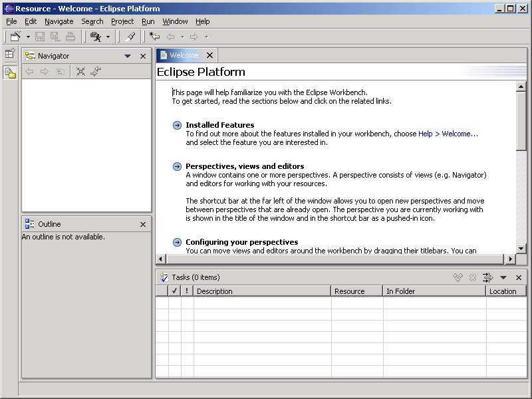Open the Help menu
Screen dimensions: 532x399
[203, 21]
